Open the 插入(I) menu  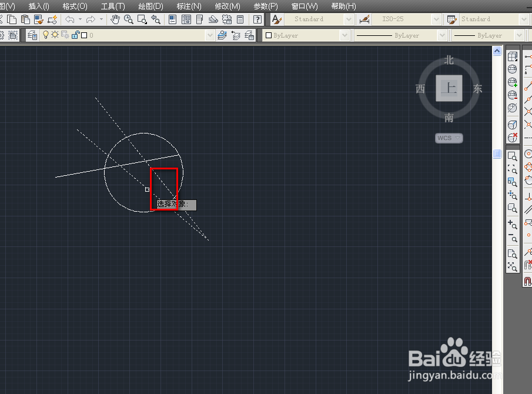39,6
